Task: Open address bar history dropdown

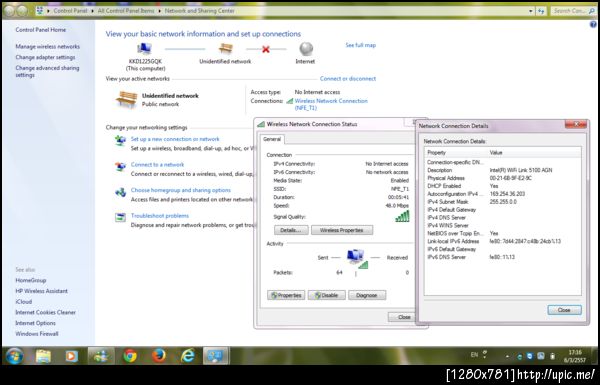Action: pyautogui.click(x=531, y=11)
